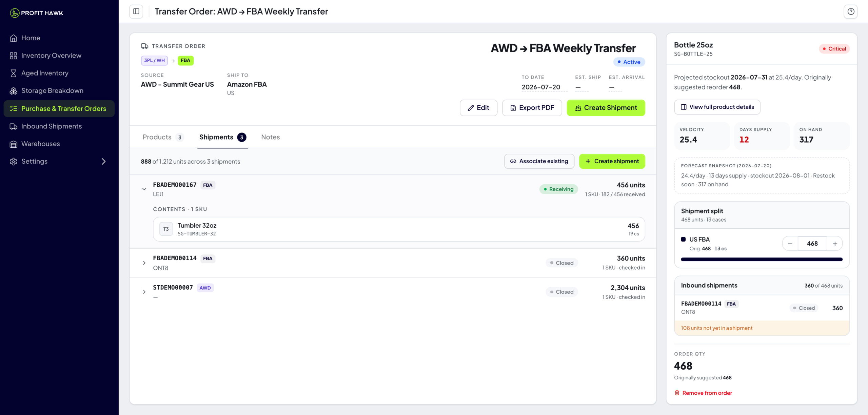The width and height of the screenshot is (868, 415).
Task: Click the plus Create shipment button
Action: 612,161
